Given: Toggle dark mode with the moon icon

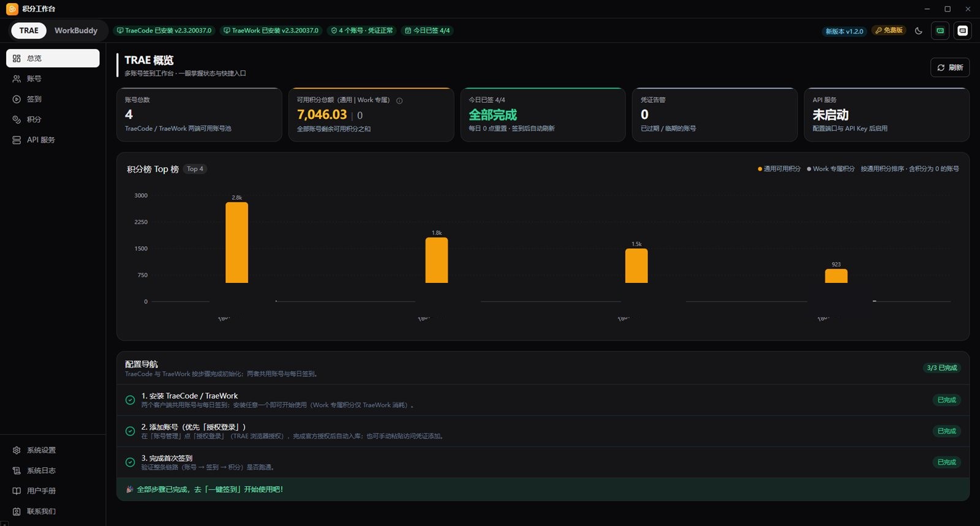Looking at the screenshot, I should click(x=918, y=31).
